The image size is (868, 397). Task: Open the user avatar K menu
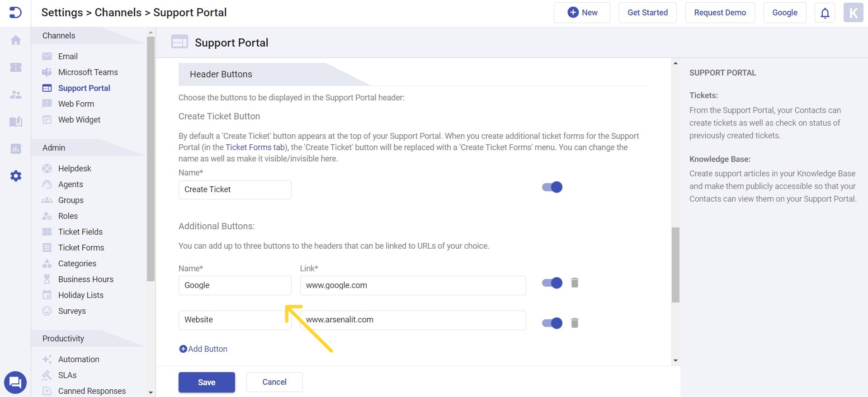pos(854,13)
